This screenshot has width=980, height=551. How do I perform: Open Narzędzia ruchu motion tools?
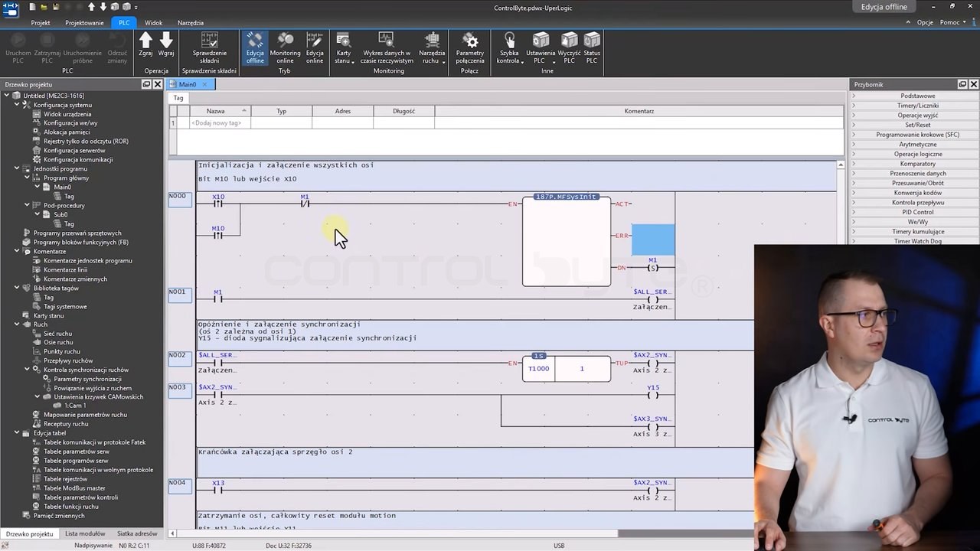point(432,47)
